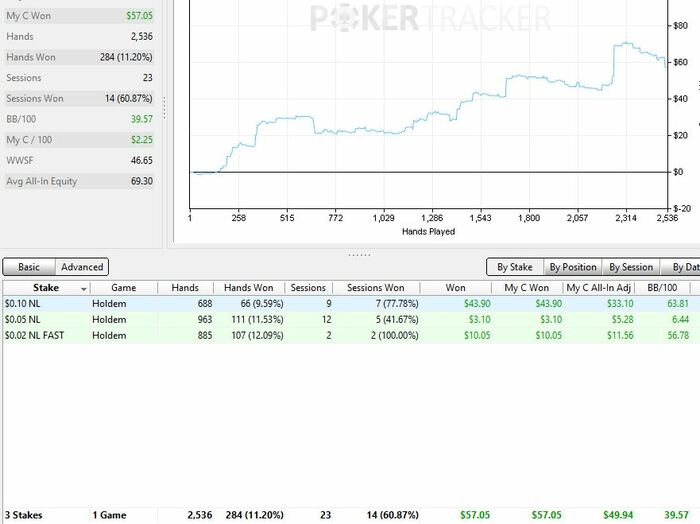Sort by the Won column header
Image resolution: width=700 pixels, height=524 pixels.
455,288
